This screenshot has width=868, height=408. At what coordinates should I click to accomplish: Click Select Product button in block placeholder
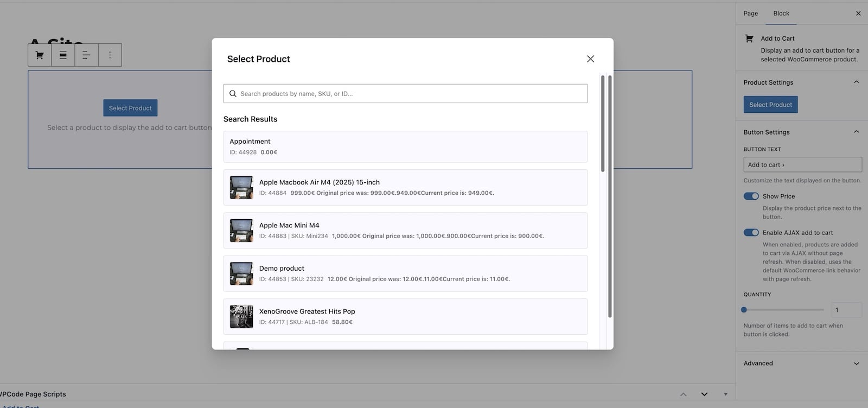point(130,108)
